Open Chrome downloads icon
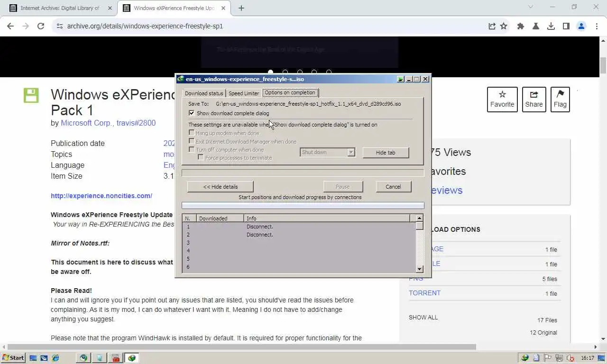The height and width of the screenshot is (364, 607). click(x=551, y=26)
